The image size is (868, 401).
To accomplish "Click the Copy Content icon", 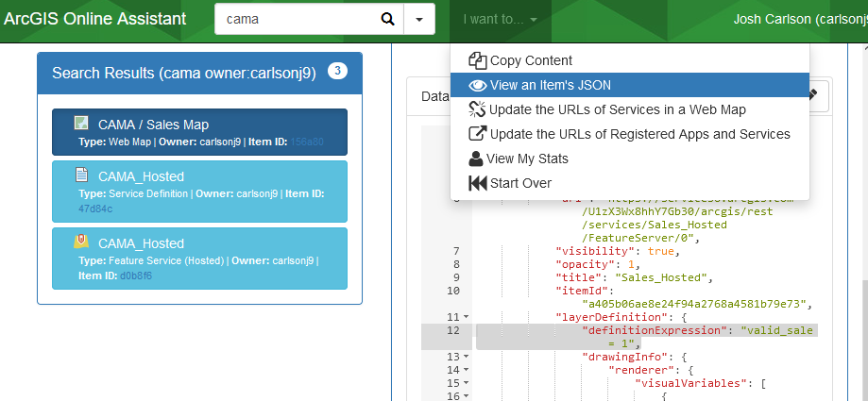I will point(478,60).
